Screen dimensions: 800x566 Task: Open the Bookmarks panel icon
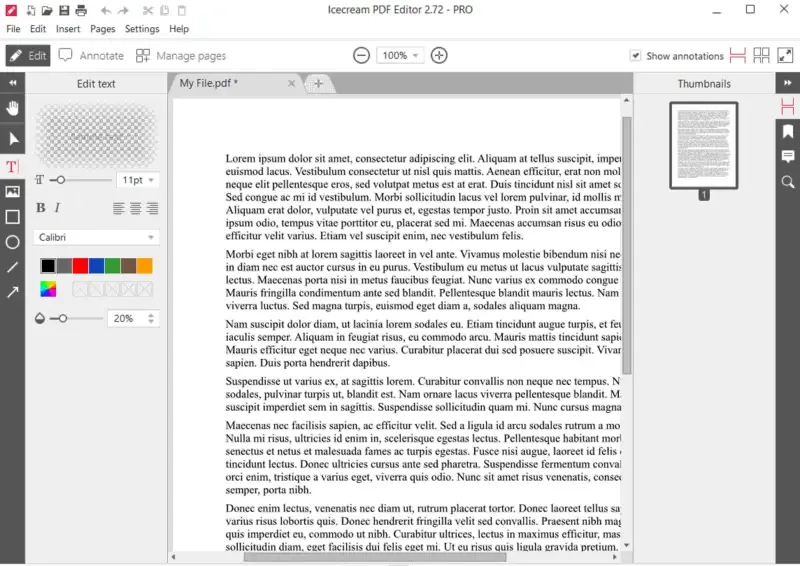[788, 132]
